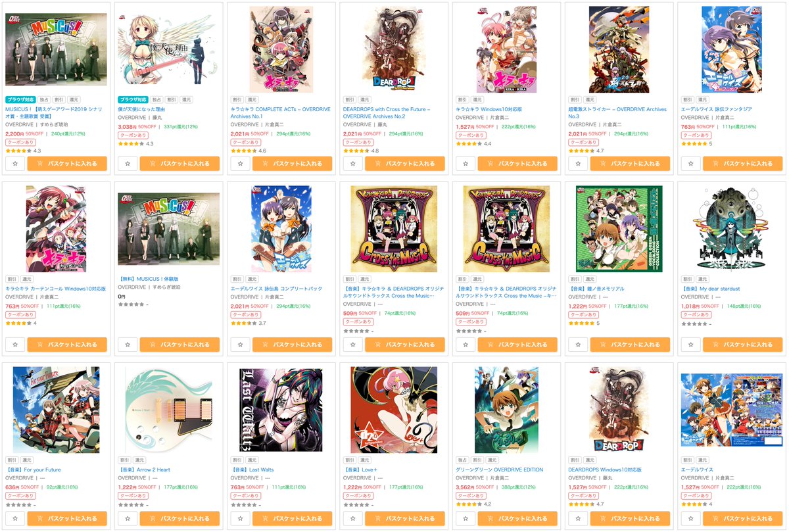This screenshot has width=789, height=532.
Task: Click favorite star icon for 超電激ストライカー
Action: (x=578, y=163)
